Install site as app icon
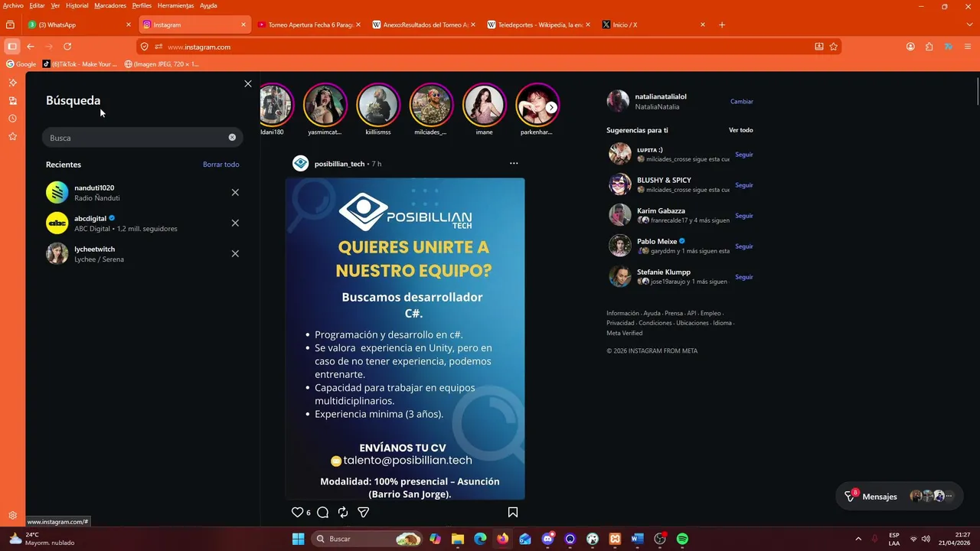The width and height of the screenshot is (980, 551). [x=819, y=47]
